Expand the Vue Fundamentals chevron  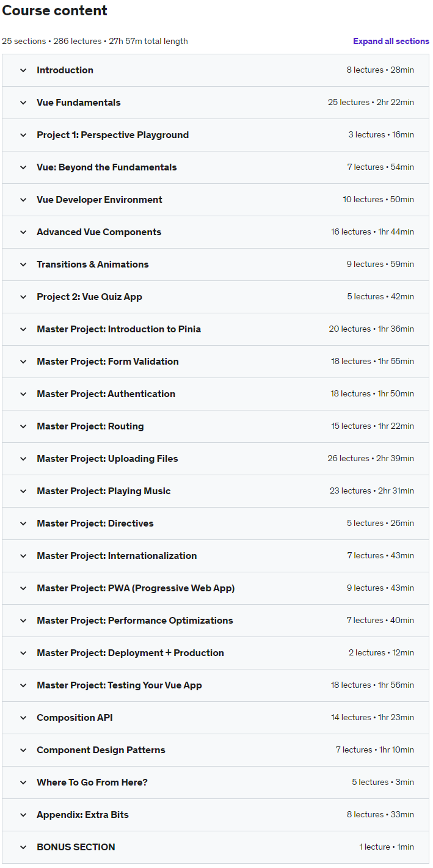pos(23,103)
